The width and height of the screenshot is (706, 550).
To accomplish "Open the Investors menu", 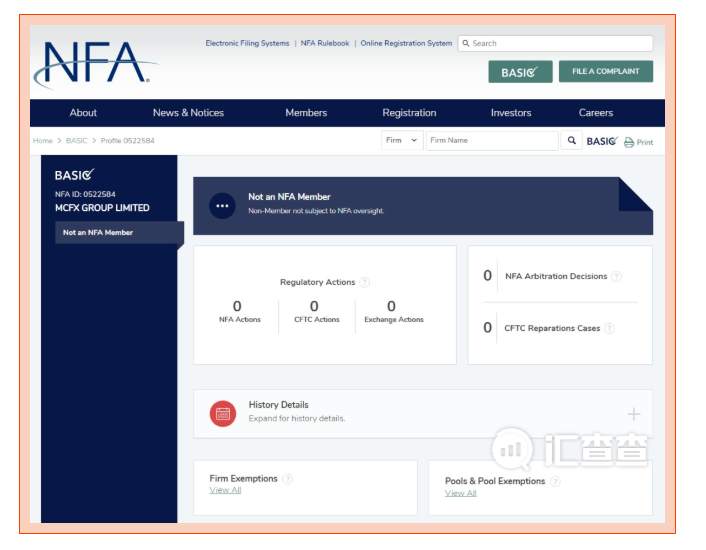I will [x=511, y=113].
